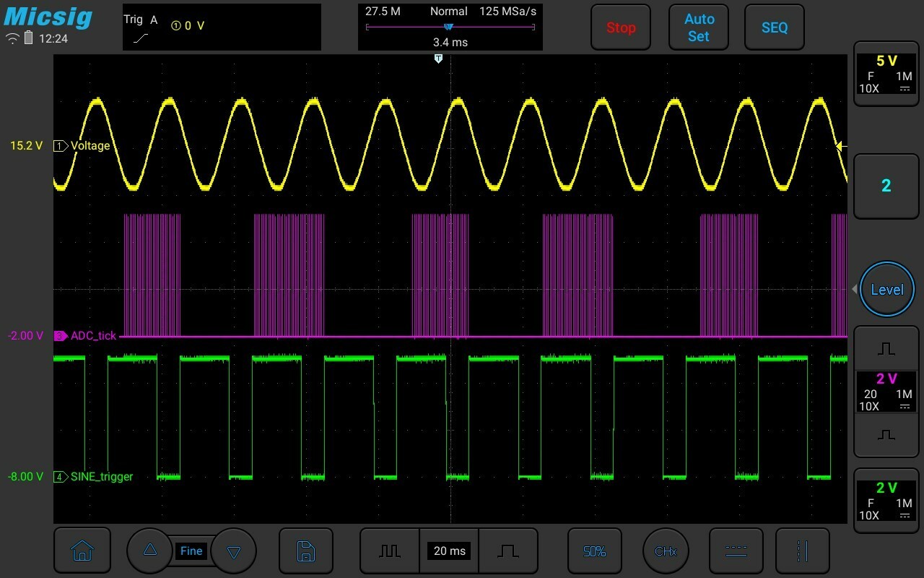Tap the Level knob
This screenshot has width=924, height=578.
coord(887,289)
